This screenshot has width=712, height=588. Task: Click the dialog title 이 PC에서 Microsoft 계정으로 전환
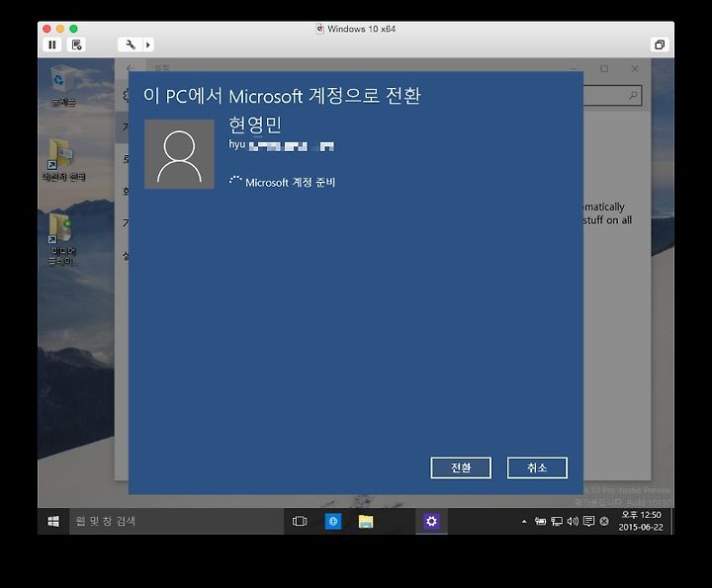pyautogui.click(x=282, y=96)
